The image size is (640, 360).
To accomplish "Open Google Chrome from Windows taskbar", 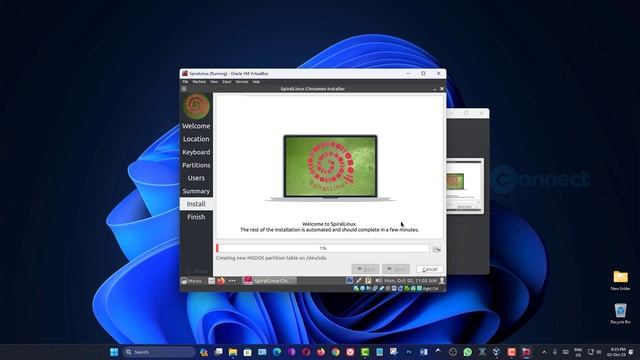I will tap(336, 352).
